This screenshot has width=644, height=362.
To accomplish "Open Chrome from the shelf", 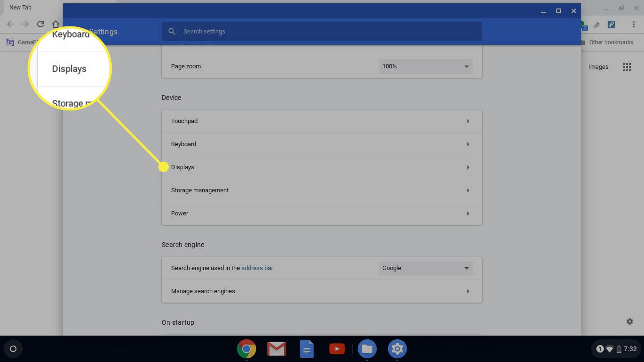I will pos(246,349).
